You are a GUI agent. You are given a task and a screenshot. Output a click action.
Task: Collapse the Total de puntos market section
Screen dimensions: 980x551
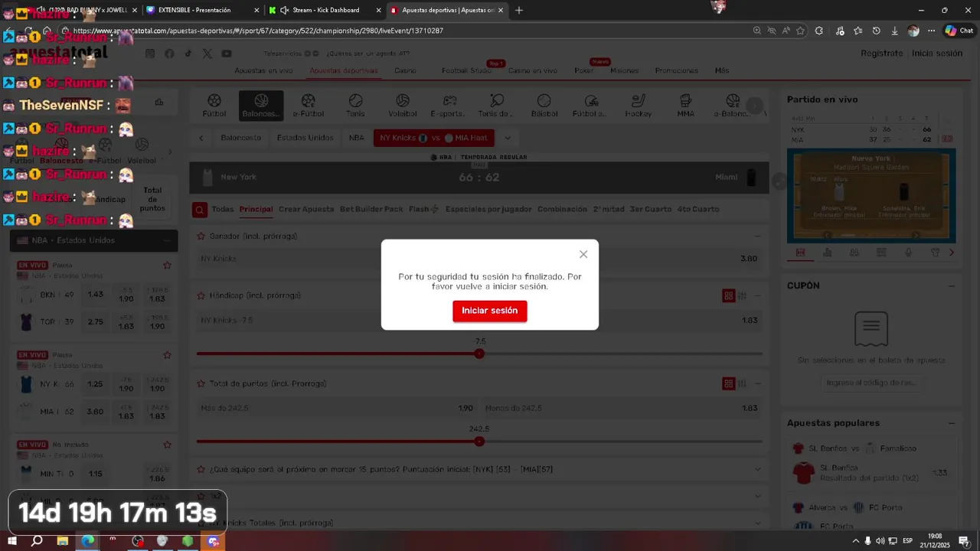click(757, 383)
